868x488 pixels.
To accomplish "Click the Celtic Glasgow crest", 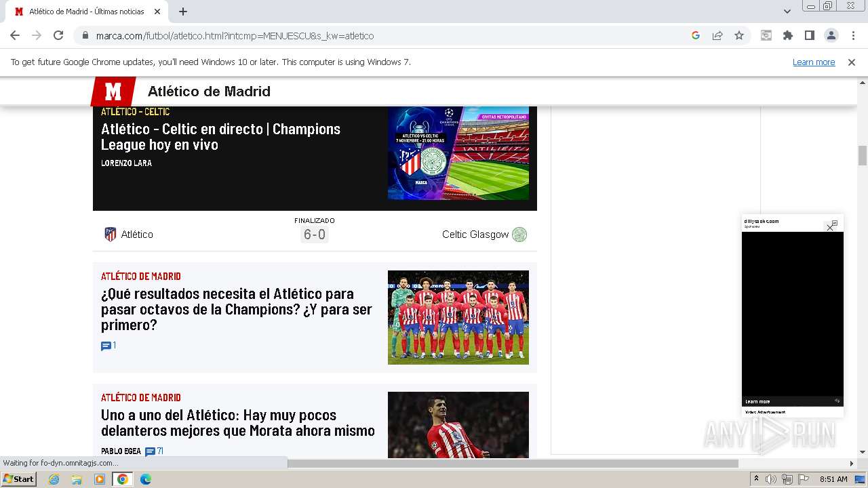I will [x=519, y=235].
